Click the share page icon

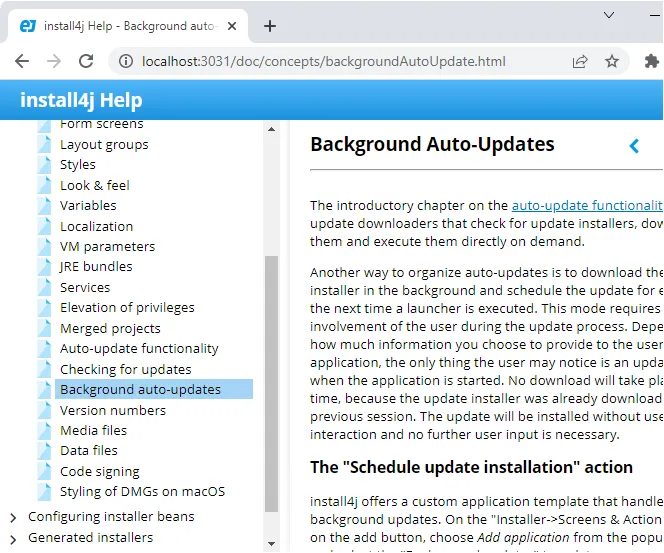point(580,61)
